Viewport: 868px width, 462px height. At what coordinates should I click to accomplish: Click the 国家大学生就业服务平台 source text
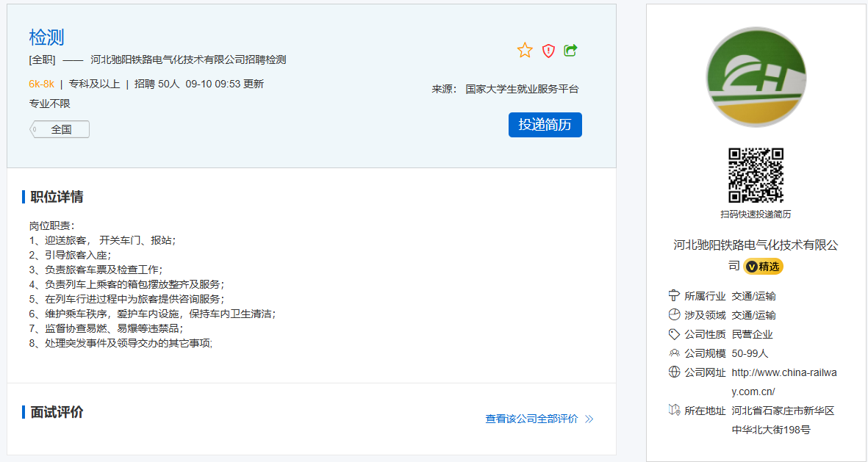(x=522, y=90)
